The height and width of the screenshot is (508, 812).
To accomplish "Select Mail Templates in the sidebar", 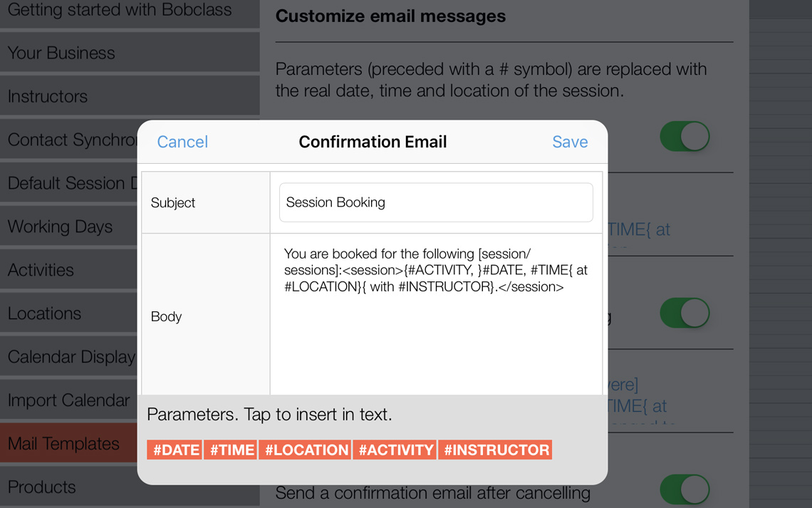I will point(63,443).
